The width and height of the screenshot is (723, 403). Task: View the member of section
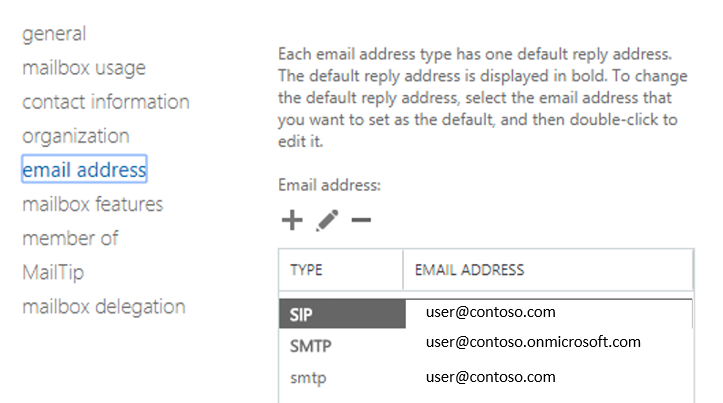coord(70,238)
